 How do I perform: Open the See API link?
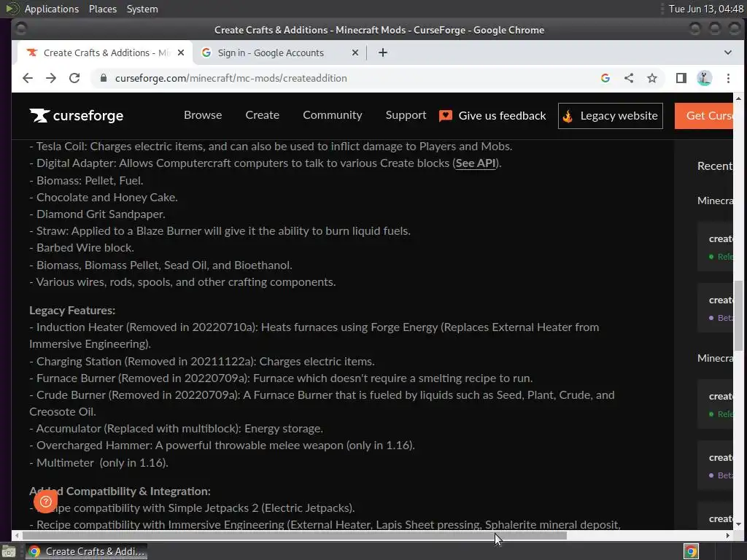tap(476, 163)
